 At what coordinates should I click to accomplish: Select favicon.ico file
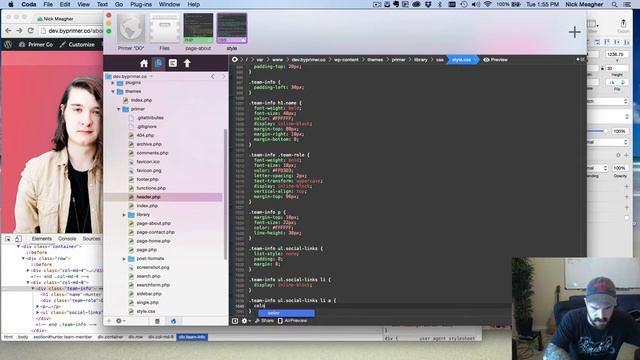pyautogui.click(x=148, y=162)
